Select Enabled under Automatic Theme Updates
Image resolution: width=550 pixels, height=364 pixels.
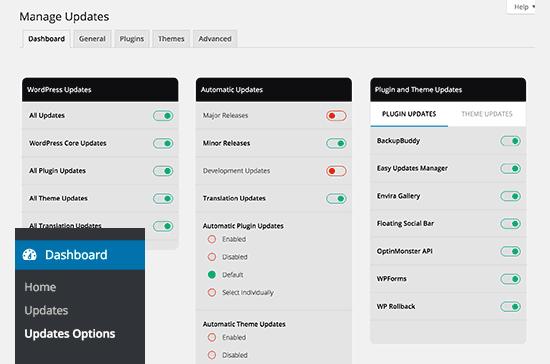(212, 337)
